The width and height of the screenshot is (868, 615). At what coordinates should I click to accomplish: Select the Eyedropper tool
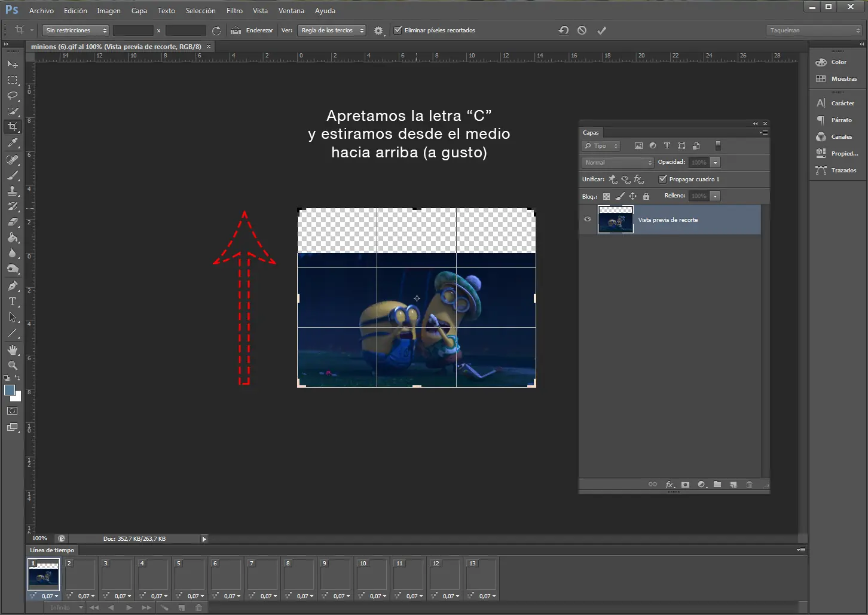point(13,143)
